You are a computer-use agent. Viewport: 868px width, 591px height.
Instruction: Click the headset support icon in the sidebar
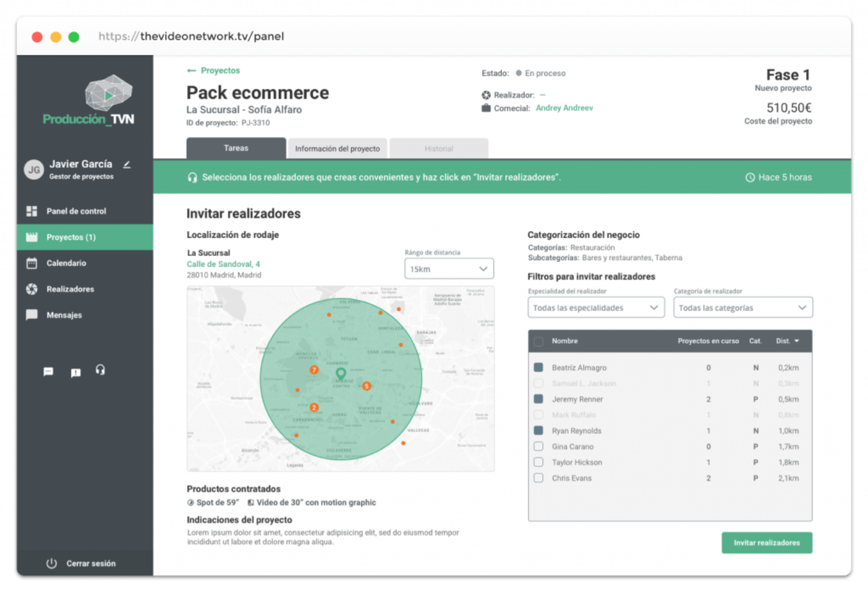click(100, 371)
